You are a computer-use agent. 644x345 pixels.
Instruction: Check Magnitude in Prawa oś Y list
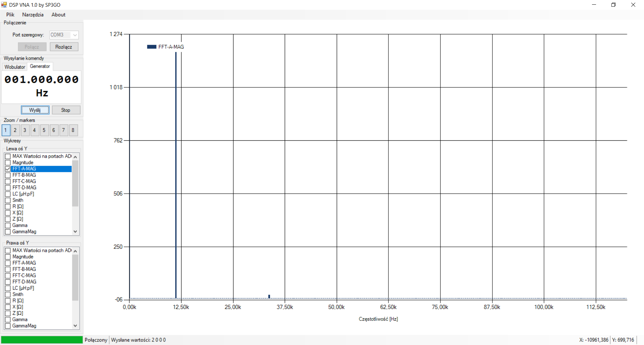(8, 257)
